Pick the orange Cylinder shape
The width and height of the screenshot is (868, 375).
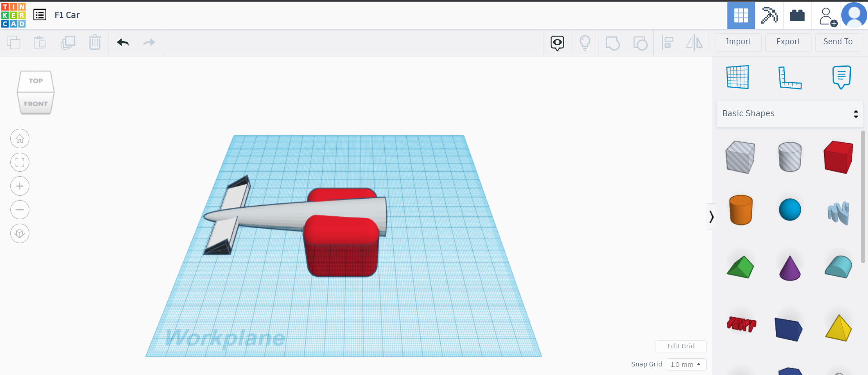741,210
